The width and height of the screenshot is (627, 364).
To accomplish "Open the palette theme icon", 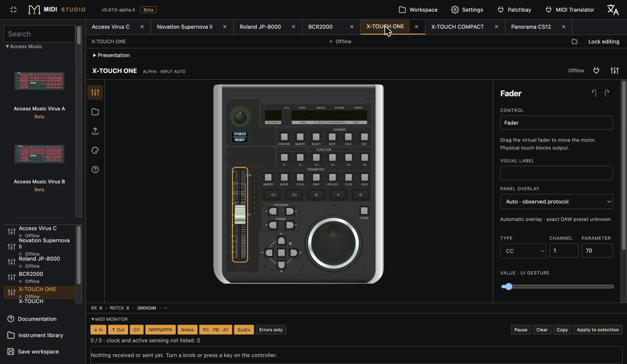I will (x=95, y=150).
